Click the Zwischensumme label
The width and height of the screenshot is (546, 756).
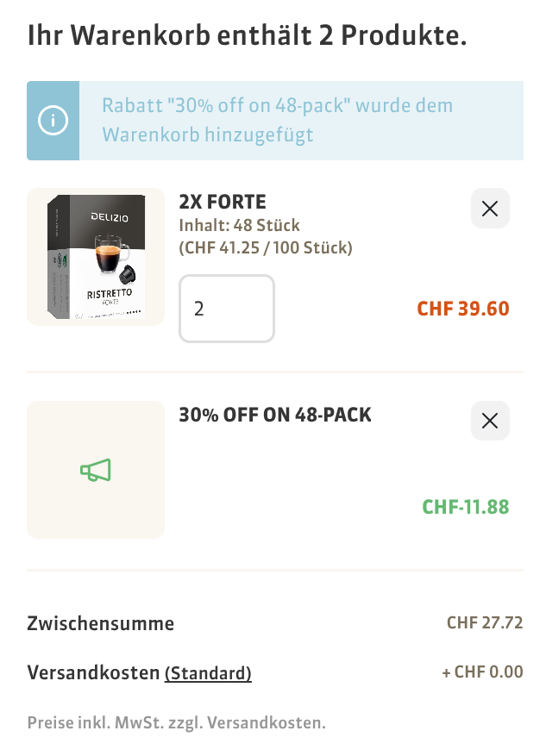(x=101, y=623)
